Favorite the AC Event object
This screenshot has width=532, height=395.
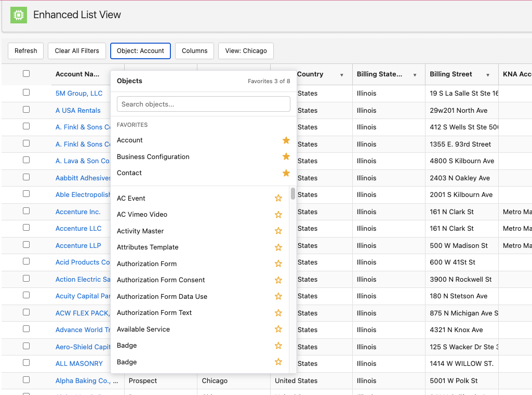pyautogui.click(x=278, y=198)
